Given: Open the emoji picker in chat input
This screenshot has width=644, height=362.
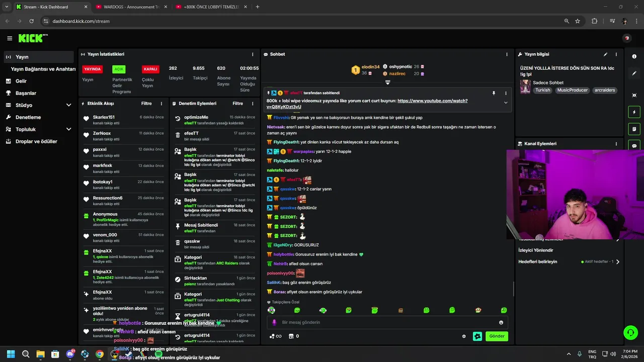Looking at the screenshot, I should tap(501, 322).
